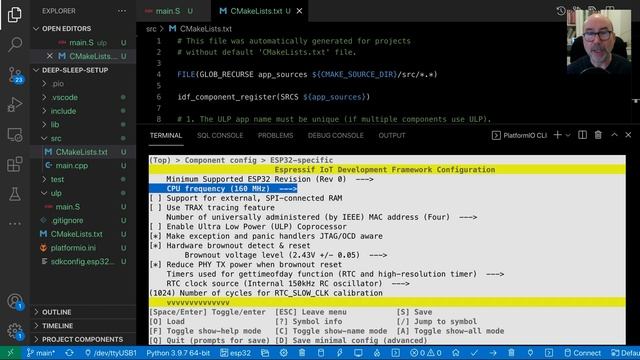Click the monitor icon in status bar
This screenshot has height=360, width=640.
(358, 353)
